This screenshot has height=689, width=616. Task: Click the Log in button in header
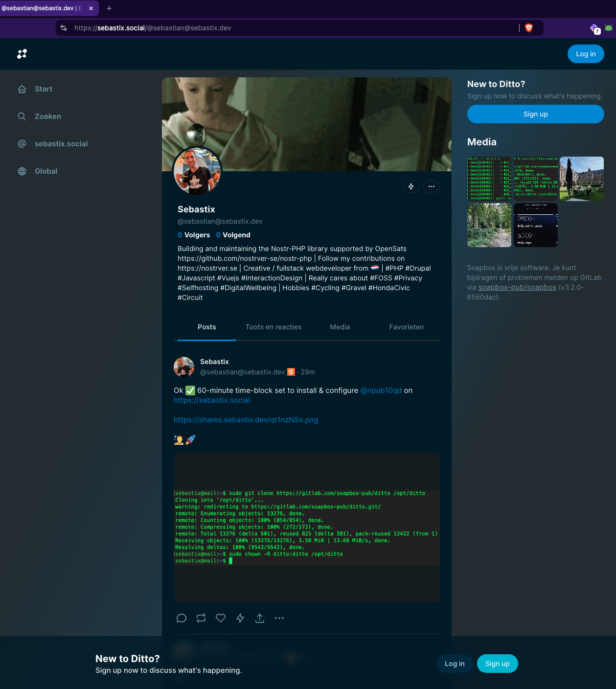coord(585,54)
